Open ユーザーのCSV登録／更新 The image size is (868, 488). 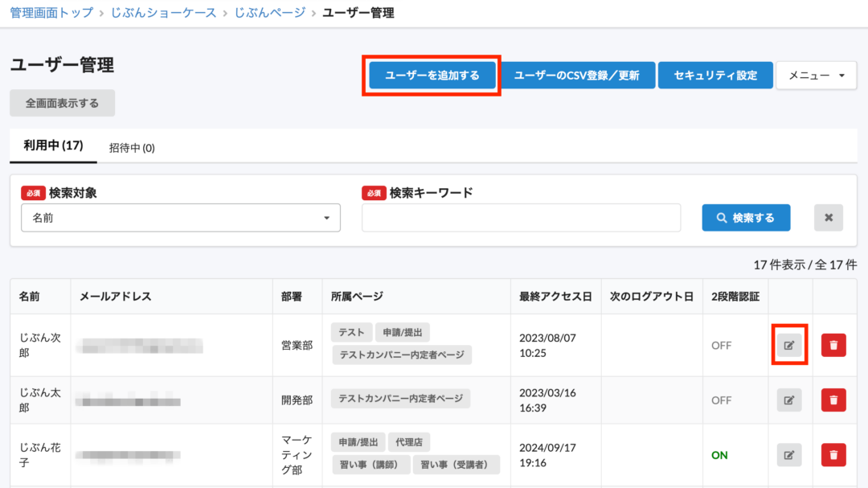[x=579, y=75]
